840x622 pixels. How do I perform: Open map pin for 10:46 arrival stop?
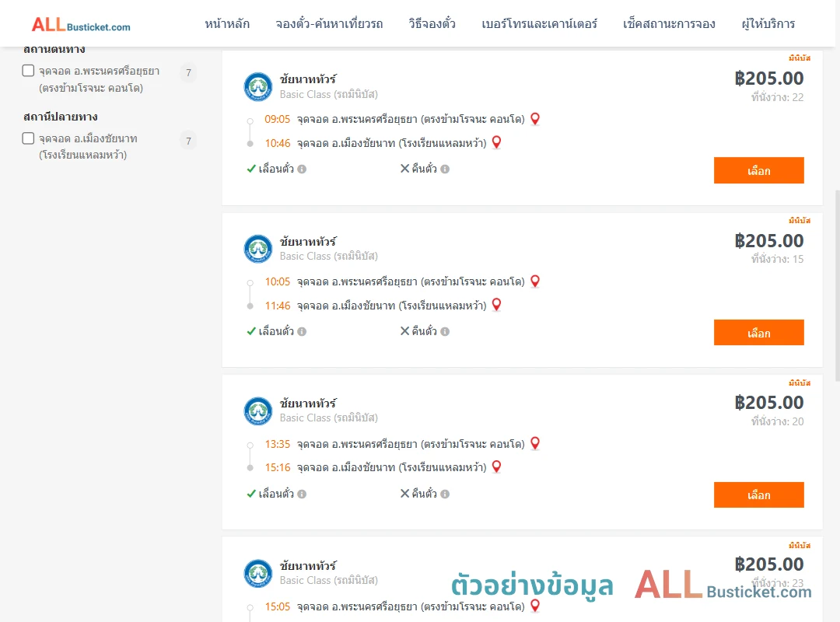click(496, 142)
